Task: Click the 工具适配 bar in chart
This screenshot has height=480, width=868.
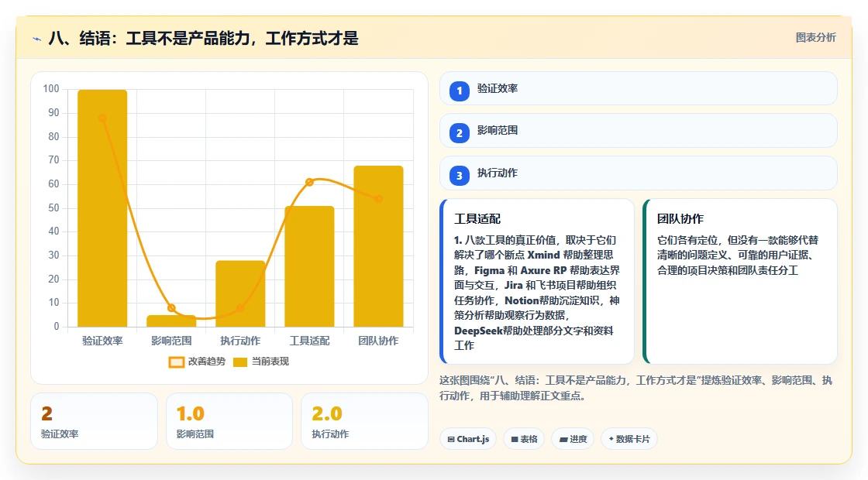Action: click(309, 266)
